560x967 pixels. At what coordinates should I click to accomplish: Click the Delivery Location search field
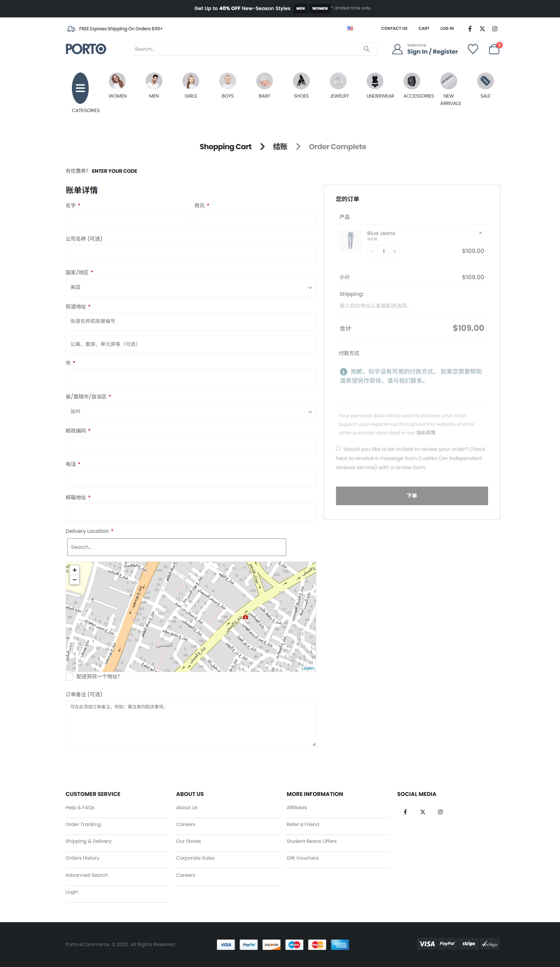pos(177,547)
